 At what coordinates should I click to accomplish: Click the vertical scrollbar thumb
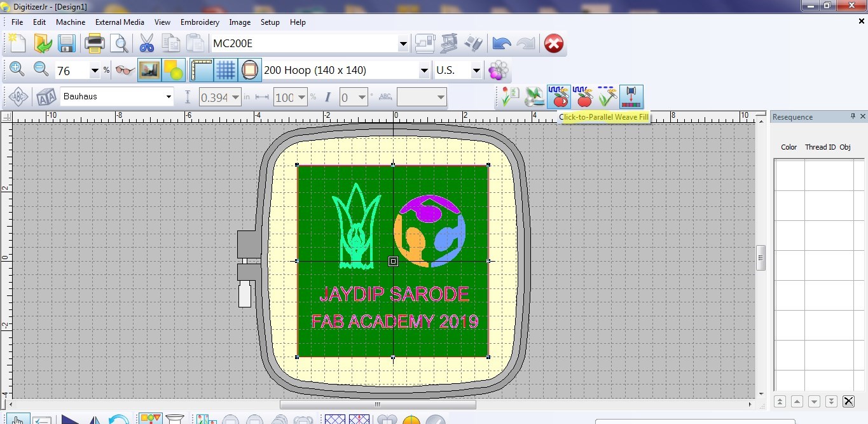coord(761,258)
